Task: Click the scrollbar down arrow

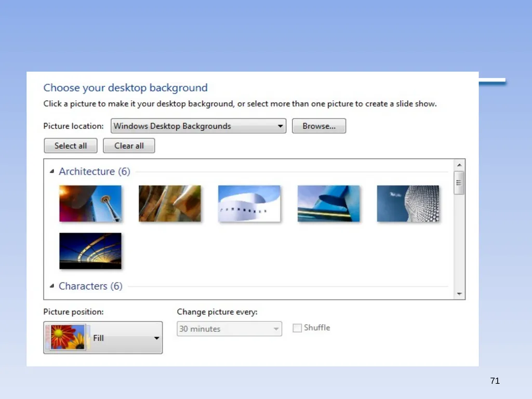Action: 459,294
